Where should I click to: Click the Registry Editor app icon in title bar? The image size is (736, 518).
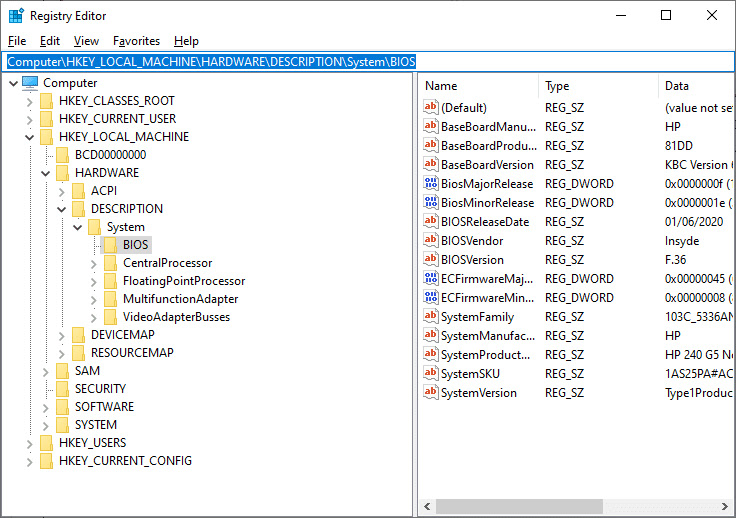point(16,15)
